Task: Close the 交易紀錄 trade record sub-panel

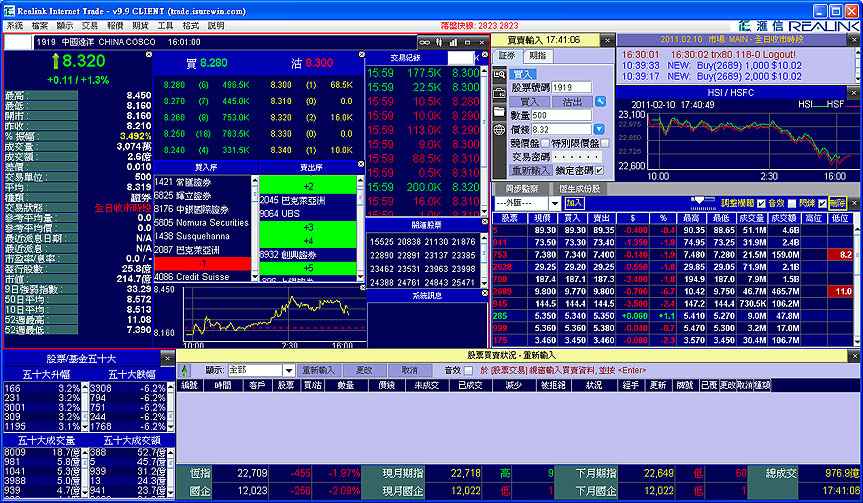Action: coord(485,55)
